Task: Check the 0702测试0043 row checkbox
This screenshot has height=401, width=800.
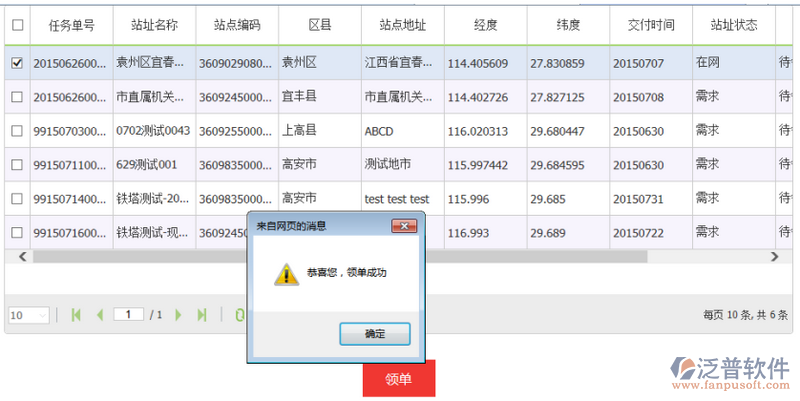Action: pos(16,131)
